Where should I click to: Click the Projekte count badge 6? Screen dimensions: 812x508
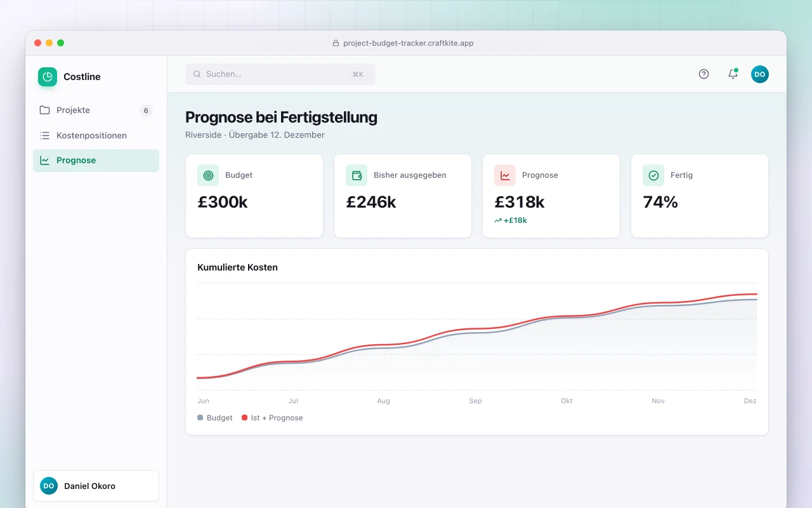[146, 110]
